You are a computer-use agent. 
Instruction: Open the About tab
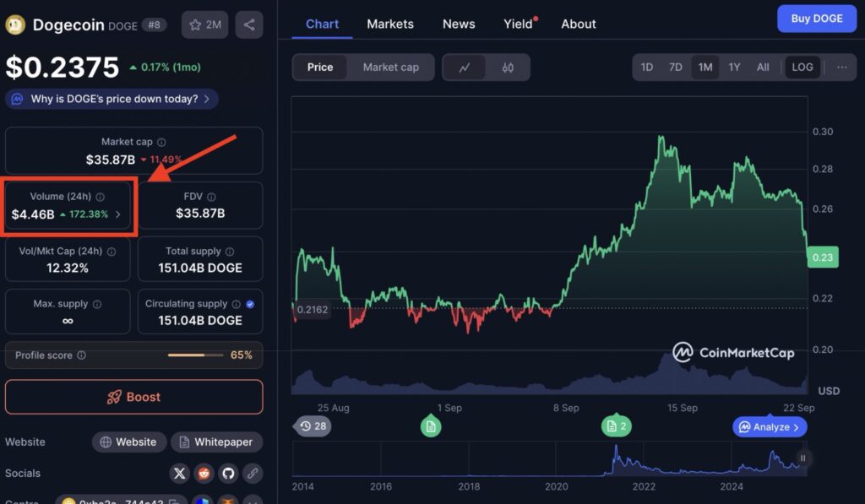click(x=578, y=24)
